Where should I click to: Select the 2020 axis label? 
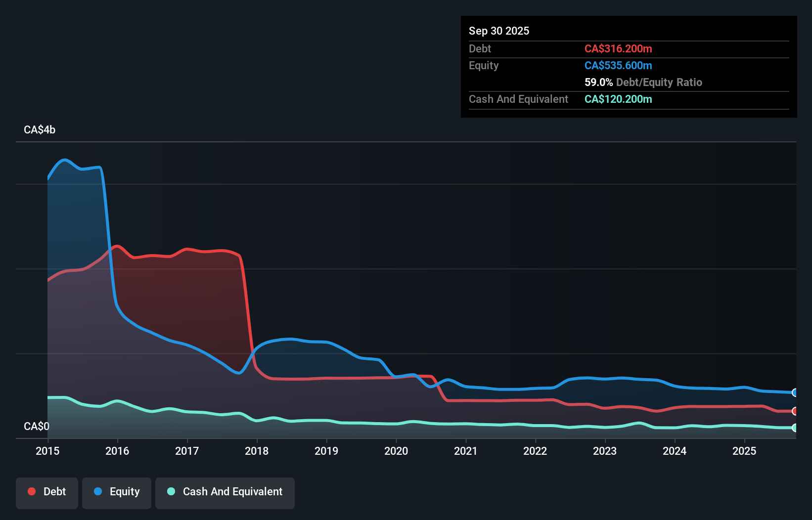coord(396,451)
